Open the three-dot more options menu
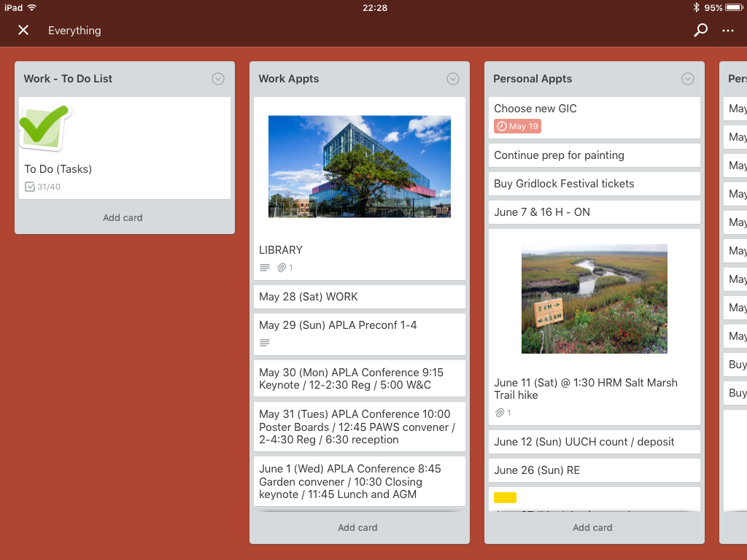Screen dimensions: 747x560 click(727, 31)
